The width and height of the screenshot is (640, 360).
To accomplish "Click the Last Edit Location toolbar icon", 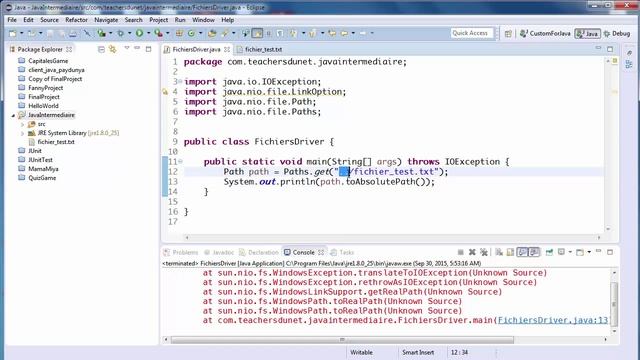I will click(x=332, y=33).
